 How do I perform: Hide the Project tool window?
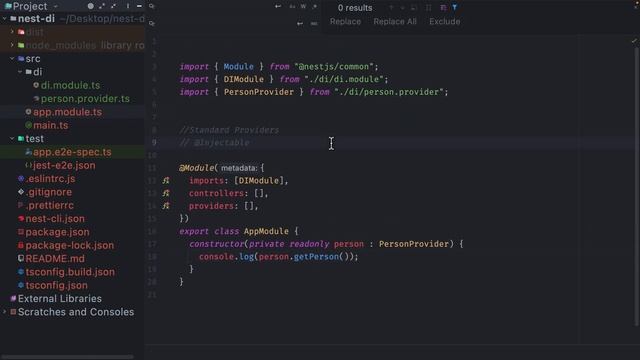coord(139,6)
